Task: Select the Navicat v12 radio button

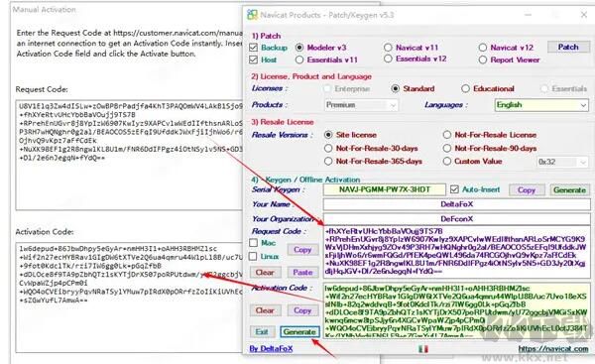Action: click(483, 48)
